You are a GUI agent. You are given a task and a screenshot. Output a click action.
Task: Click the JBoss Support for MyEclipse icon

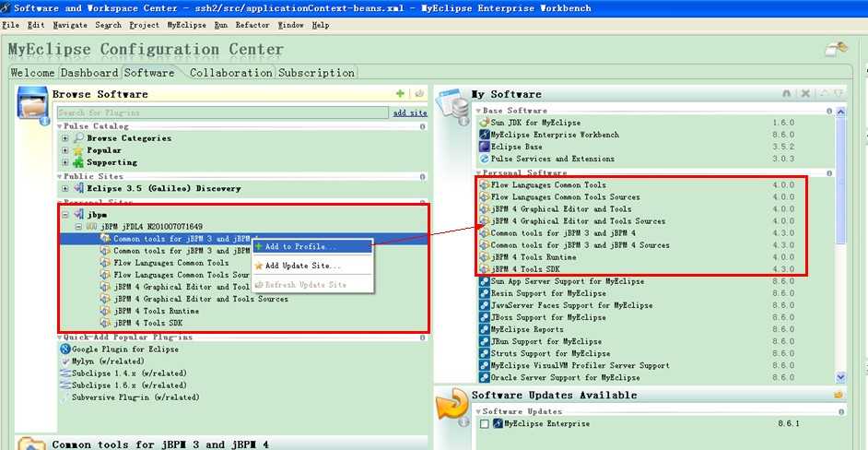tap(484, 317)
